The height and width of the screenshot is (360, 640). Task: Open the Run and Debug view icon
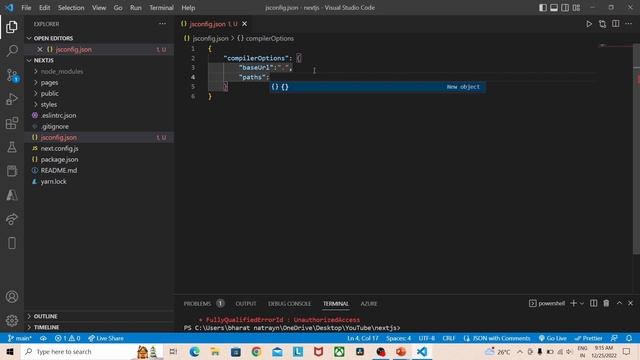12,99
